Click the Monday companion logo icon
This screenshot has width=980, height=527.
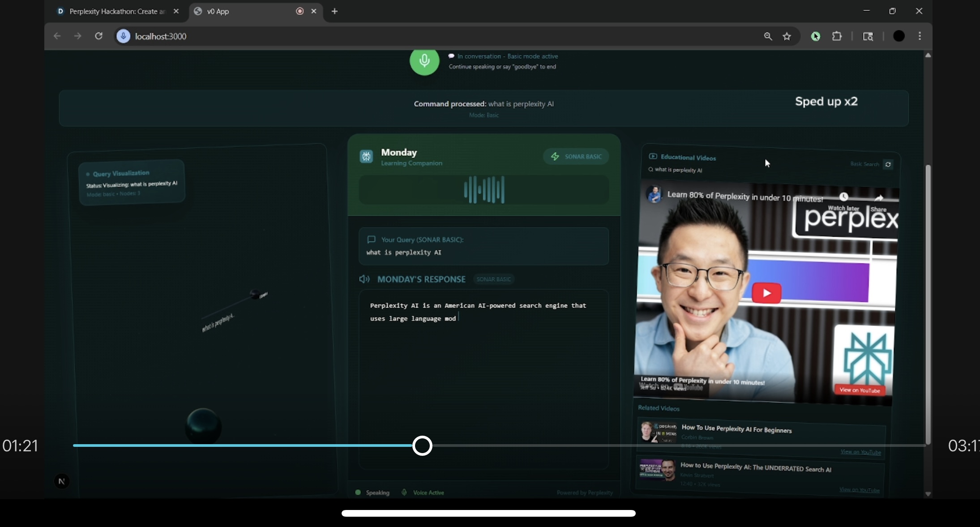[x=366, y=156]
